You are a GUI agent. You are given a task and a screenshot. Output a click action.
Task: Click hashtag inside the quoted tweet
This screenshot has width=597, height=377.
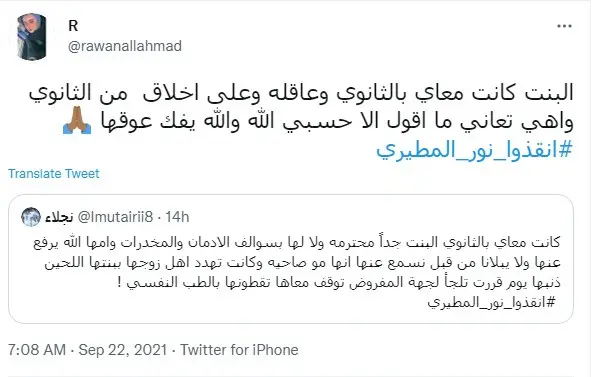[x=492, y=302]
